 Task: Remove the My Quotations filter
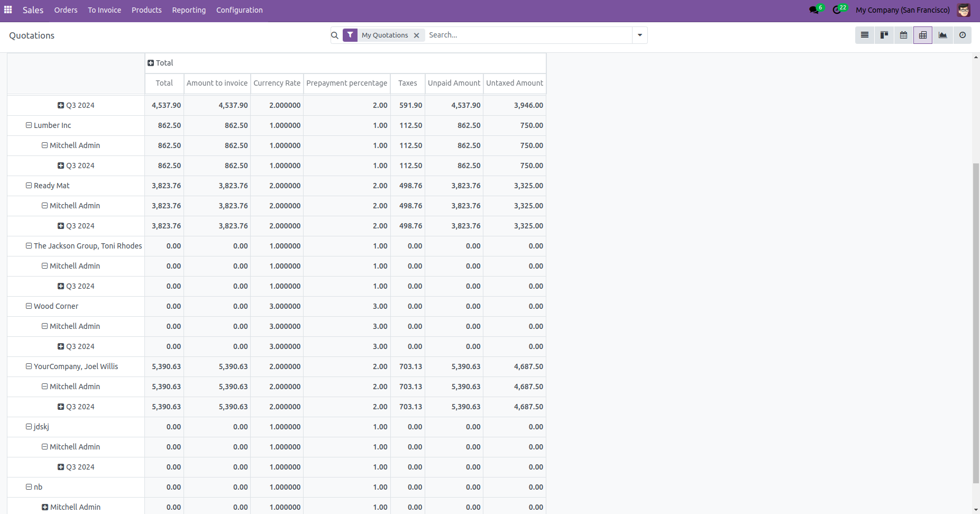(417, 35)
